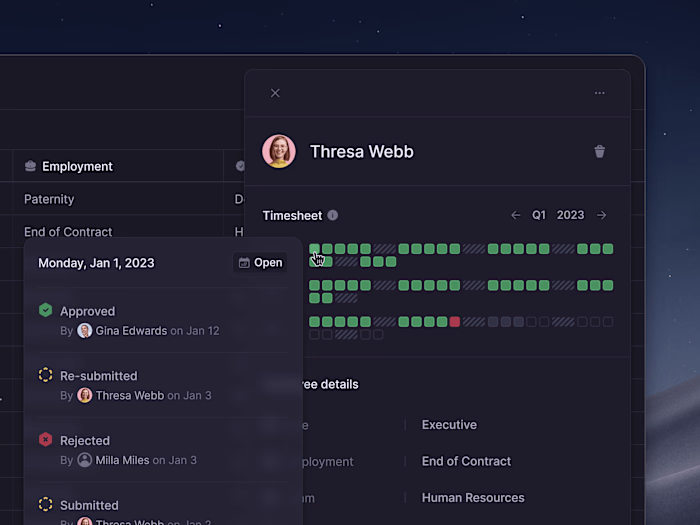Screen dimensions: 700x525
Task: Click the Executive value in details
Action: point(449,425)
